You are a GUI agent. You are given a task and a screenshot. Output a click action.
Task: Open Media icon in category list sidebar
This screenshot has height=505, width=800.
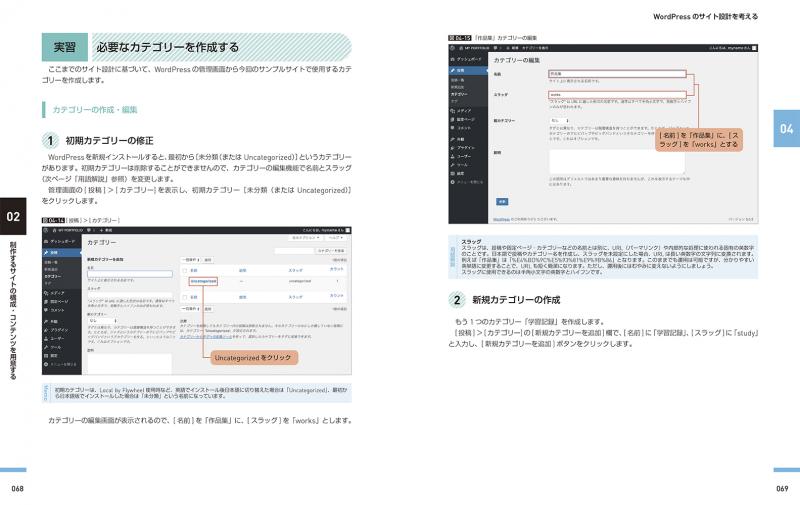tap(46, 293)
